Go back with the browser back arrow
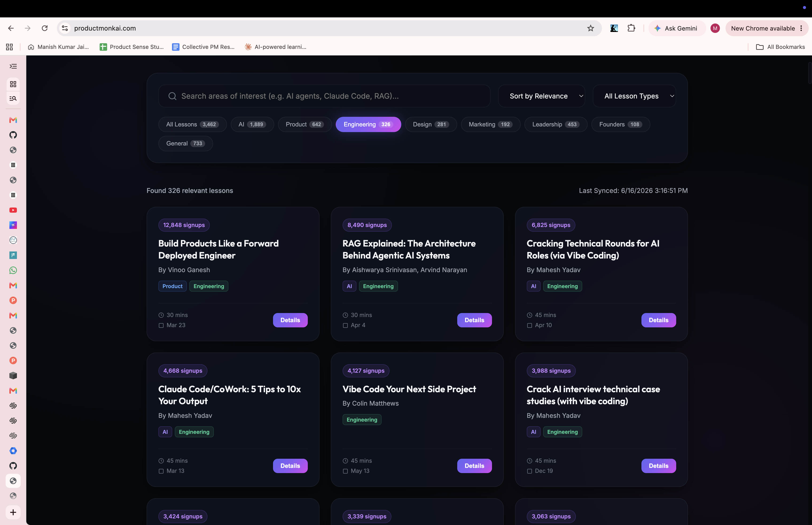Screen dimensions: 812x525 point(11,28)
